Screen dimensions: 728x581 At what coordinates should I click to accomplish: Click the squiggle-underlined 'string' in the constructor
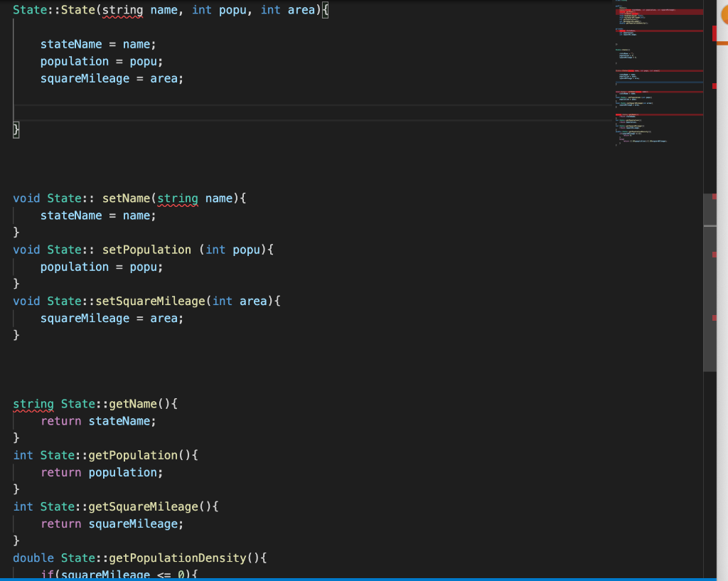click(122, 10)
